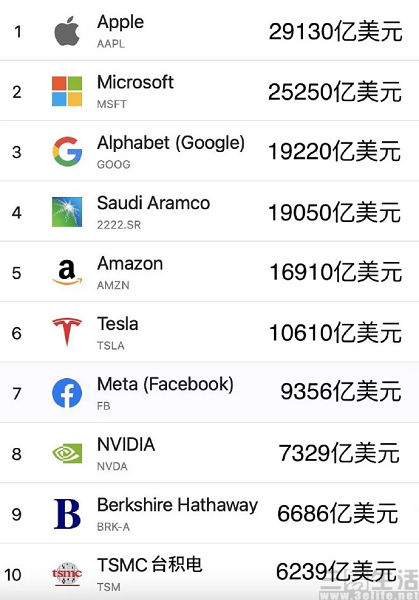This screenshot has height=600, width=419.
Task: Click the Microsoft four-color logo
Action: pos(67,91)
